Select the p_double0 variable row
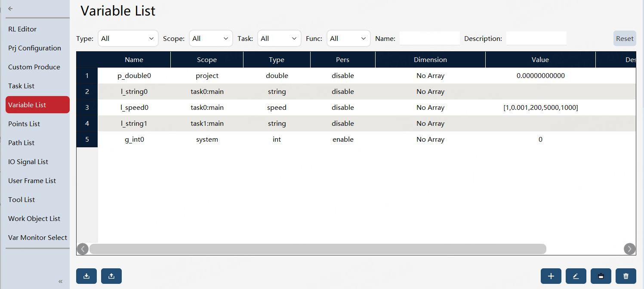644x289 pixels. point(356,76)
